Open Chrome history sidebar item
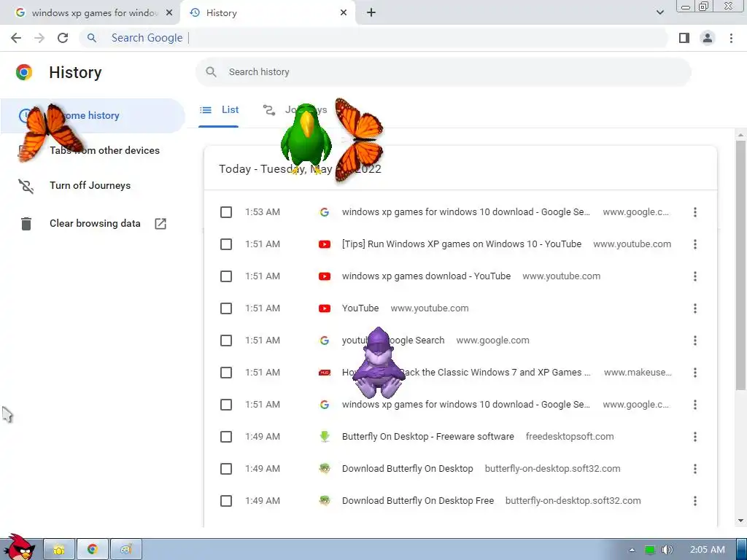747x560 pixels. [91, 115]
